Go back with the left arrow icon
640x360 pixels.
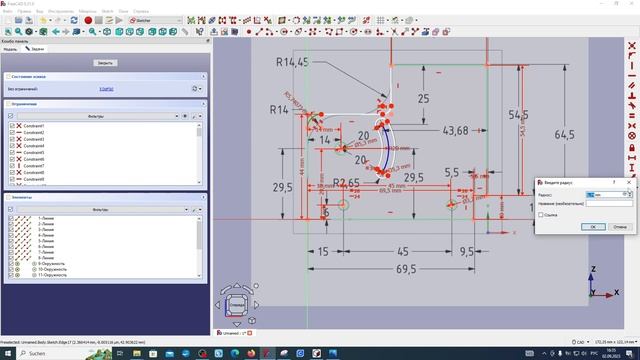click(x=56, y=31)
